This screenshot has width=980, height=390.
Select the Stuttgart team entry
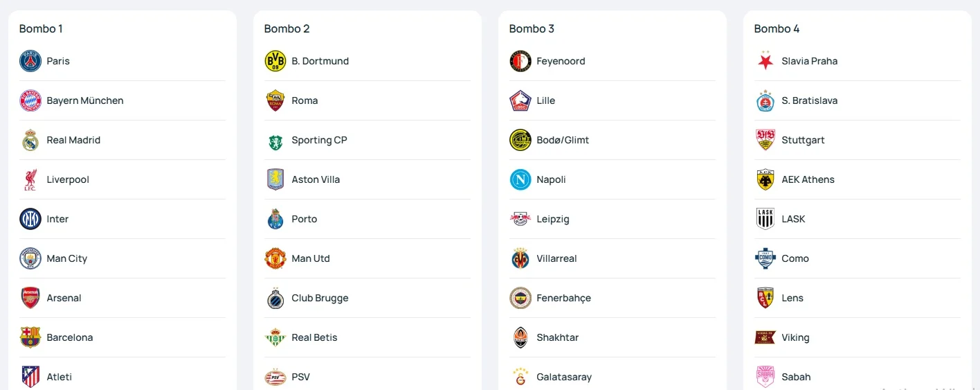[x=803, y=140]
